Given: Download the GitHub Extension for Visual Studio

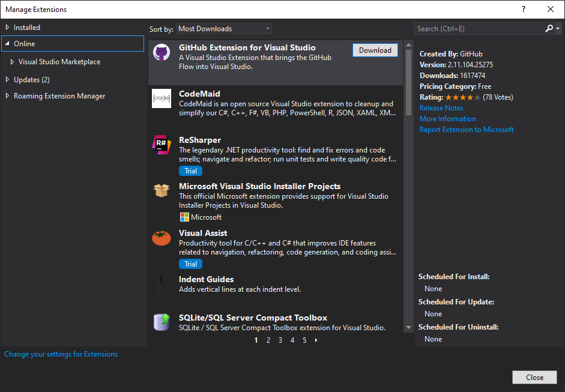Looking at the screenshot, I should 375,50.
